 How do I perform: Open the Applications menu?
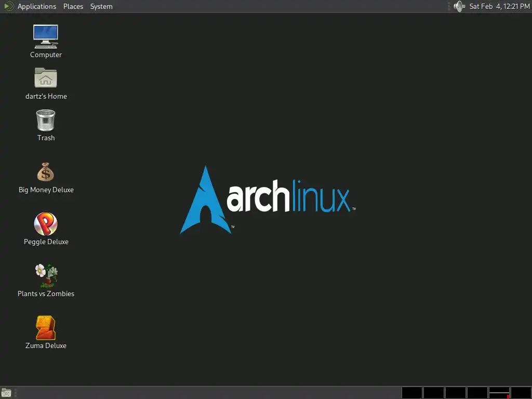coord(30,6)
